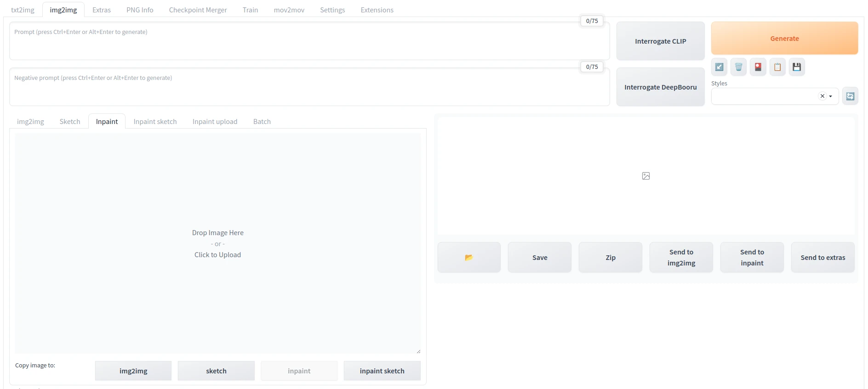The image size is (868, 389).
Task: Refresh the Styles list
Action: pyautogui.click(x=850, y=96)
